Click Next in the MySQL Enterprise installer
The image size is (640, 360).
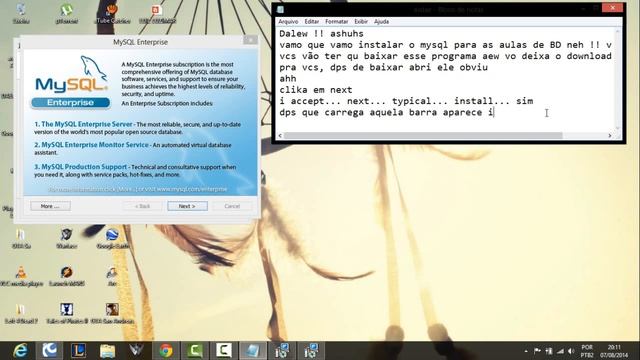point(187,206)
